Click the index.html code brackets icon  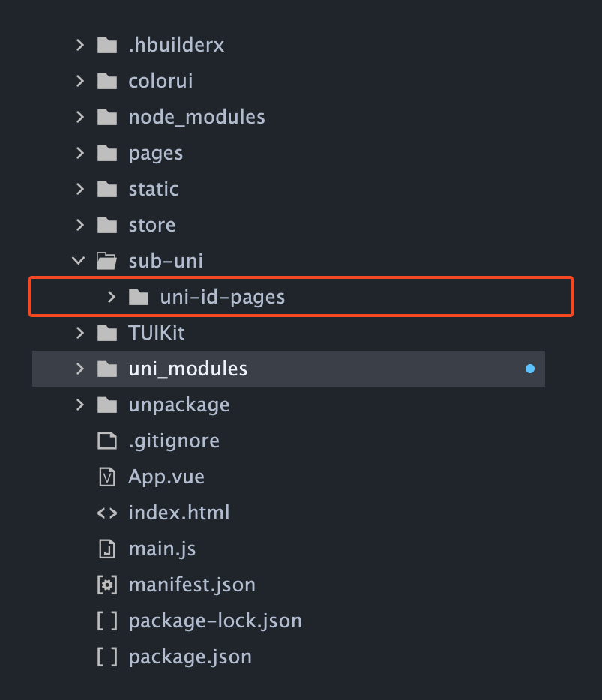coord(107,513)
